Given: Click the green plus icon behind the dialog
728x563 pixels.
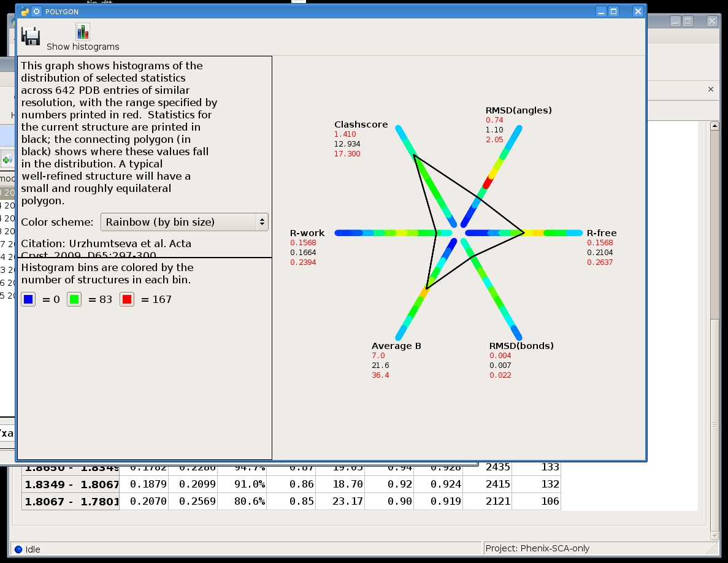Looking at the screenshot, I should 7,159.
